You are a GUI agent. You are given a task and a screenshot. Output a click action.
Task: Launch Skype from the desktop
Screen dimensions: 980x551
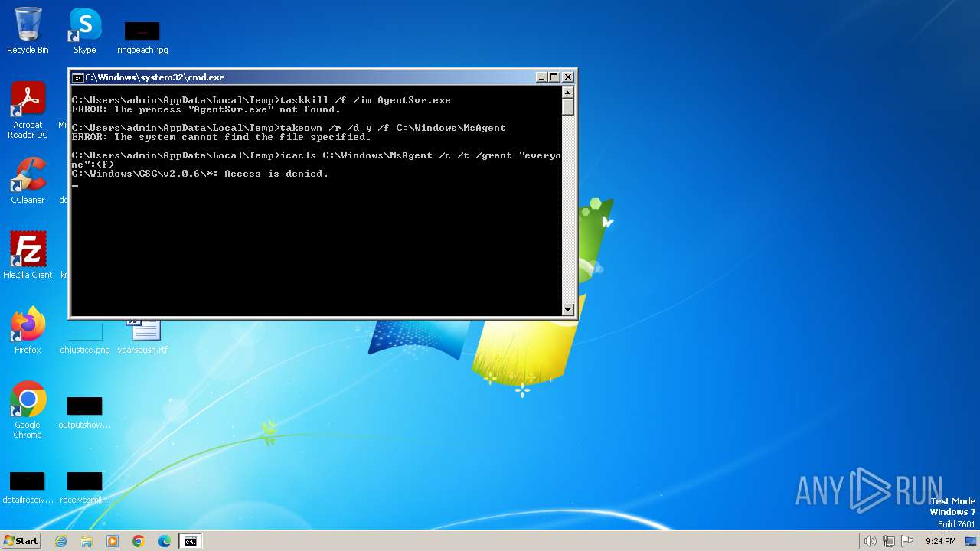point(84,31)
